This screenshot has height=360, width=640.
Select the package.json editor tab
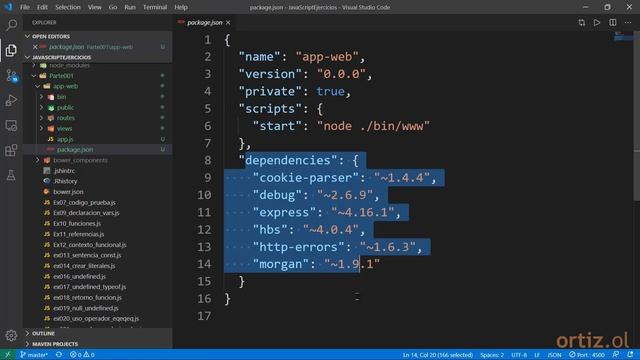204,22
